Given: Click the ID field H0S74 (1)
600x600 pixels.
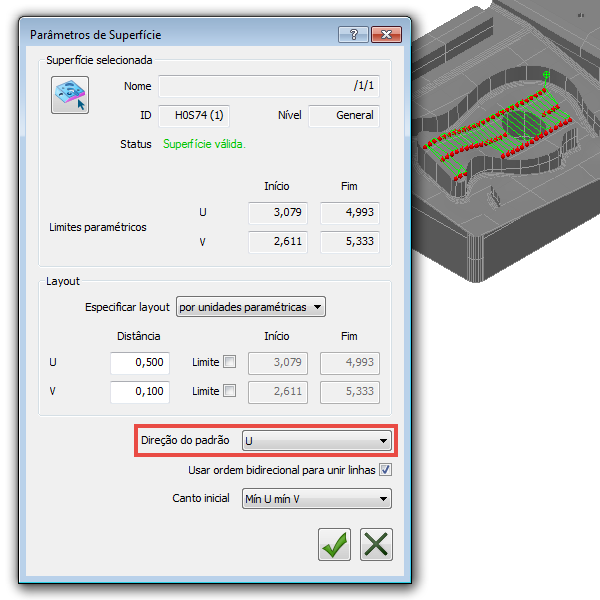Looking at the screenshot, I should pos(194,116).
